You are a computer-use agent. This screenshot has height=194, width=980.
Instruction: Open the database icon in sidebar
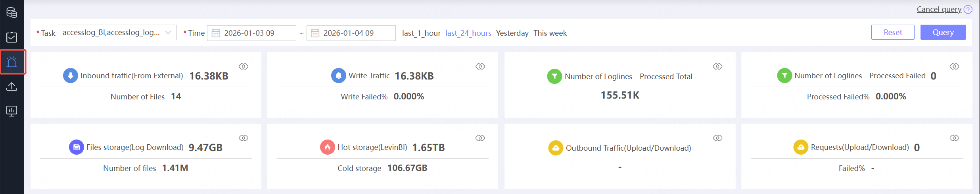point(12,13)
